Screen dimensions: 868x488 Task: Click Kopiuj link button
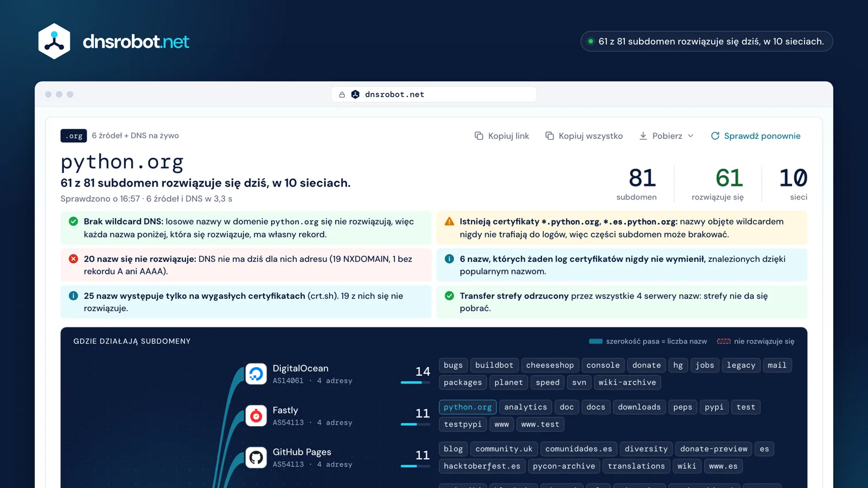pos(502,136)
